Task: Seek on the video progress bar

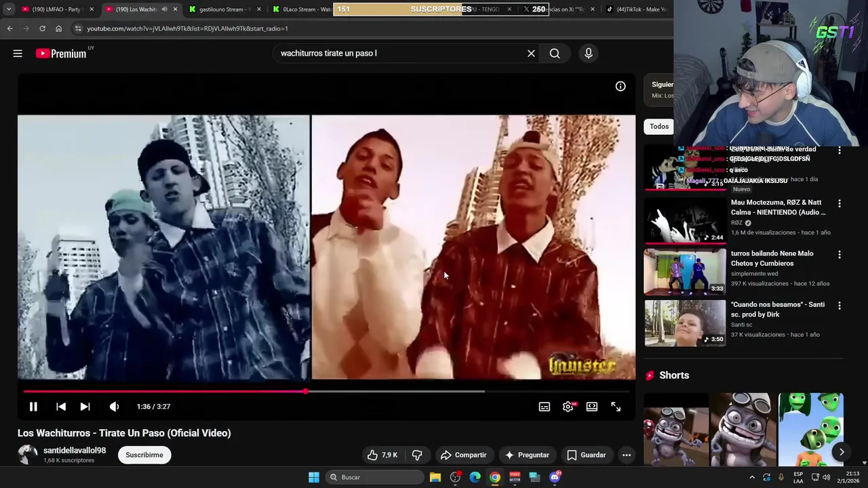Action: [x=325, y=392]
